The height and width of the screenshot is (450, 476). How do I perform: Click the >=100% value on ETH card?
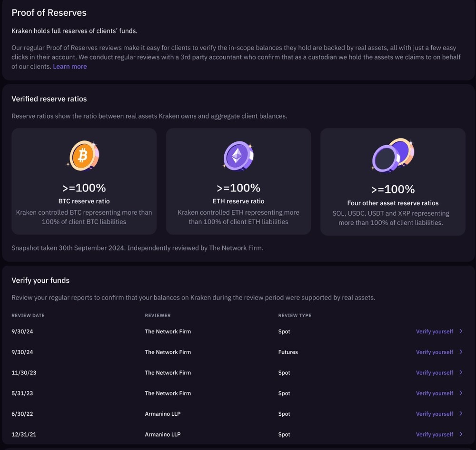238,188
